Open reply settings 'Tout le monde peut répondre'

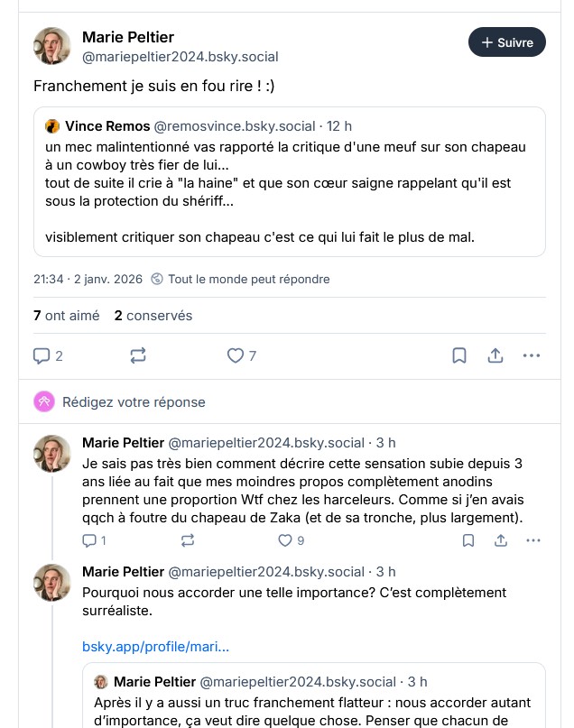pos(240,279)
